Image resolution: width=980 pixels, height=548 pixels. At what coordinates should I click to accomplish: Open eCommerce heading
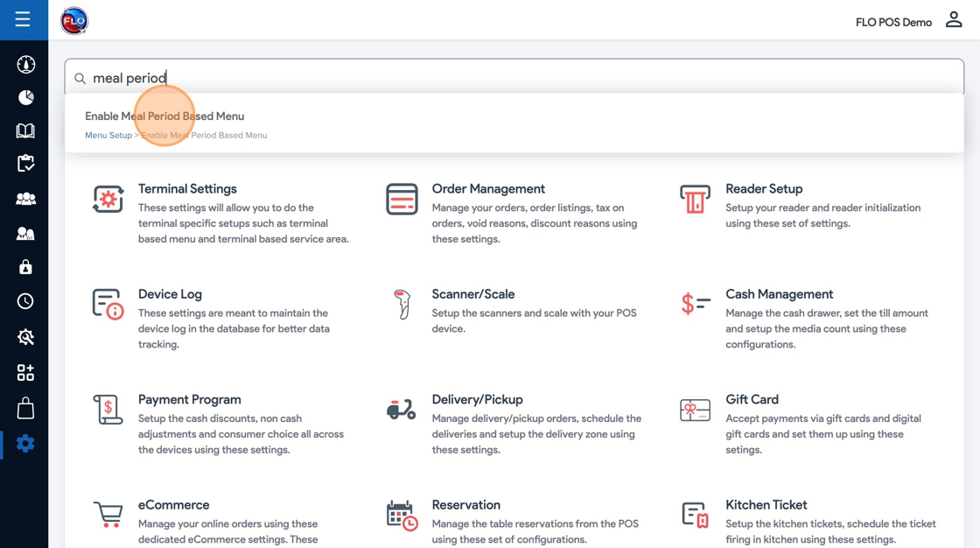(x=174, y=505)
